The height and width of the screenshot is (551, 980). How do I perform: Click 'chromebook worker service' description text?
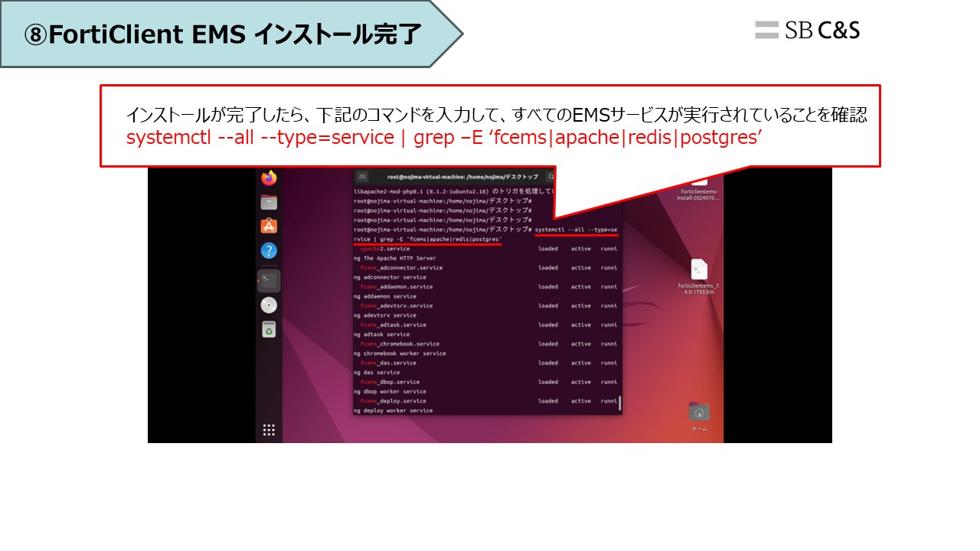click(x=405, y=354)
